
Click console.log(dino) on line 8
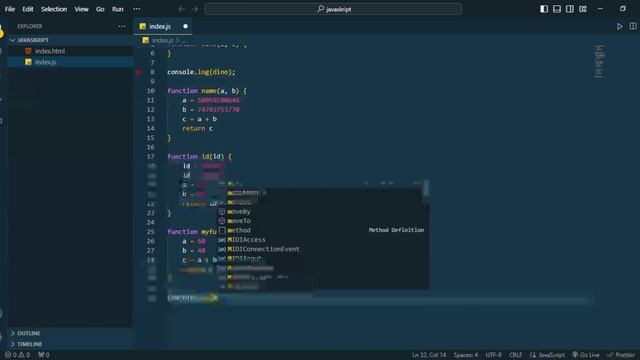click(201, 72)
